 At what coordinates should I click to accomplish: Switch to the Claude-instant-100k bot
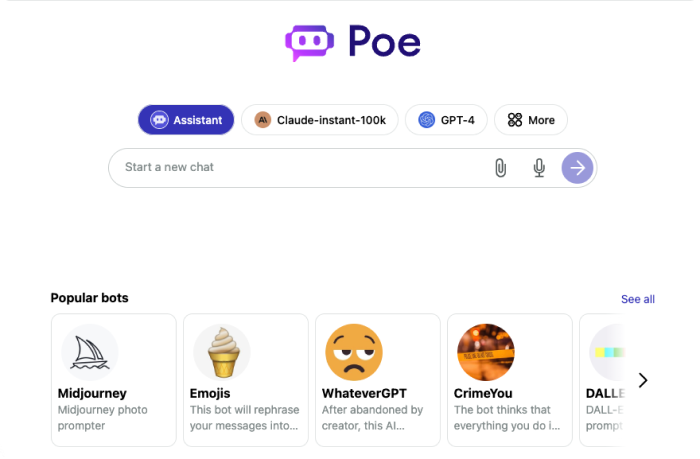[320, 120]
